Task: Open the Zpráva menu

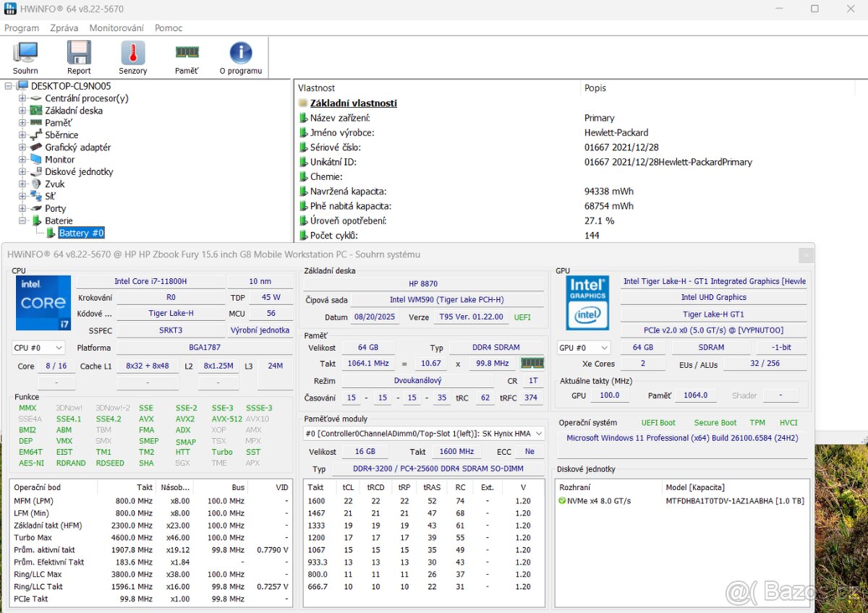Action: point(64,27)
